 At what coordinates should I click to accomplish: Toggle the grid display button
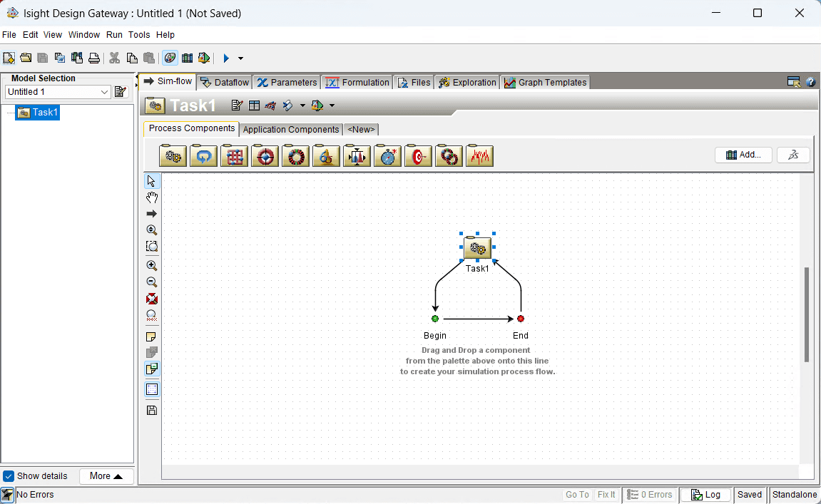[152, 389]
